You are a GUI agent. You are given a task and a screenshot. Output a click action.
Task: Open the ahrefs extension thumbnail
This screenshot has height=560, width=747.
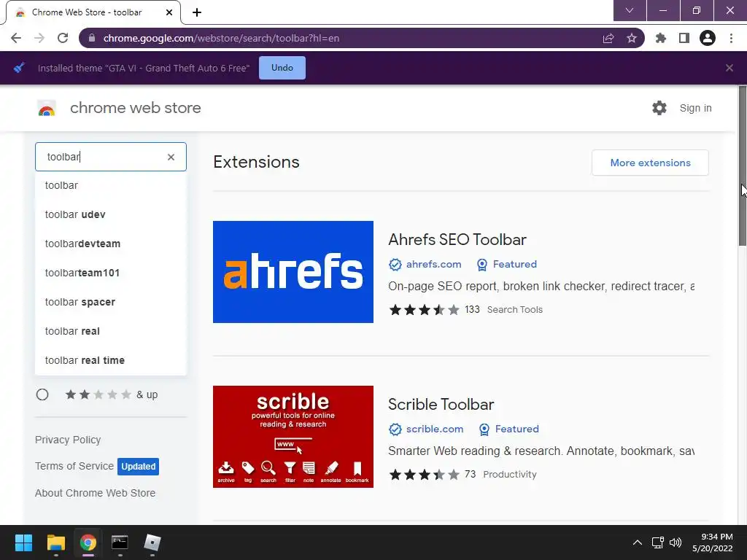point(293,272)
